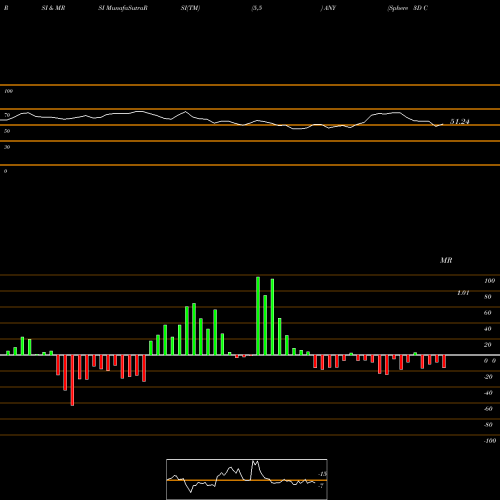
Task: Click the '1.01' value near MR axis
Action: [x=463, y=293]
